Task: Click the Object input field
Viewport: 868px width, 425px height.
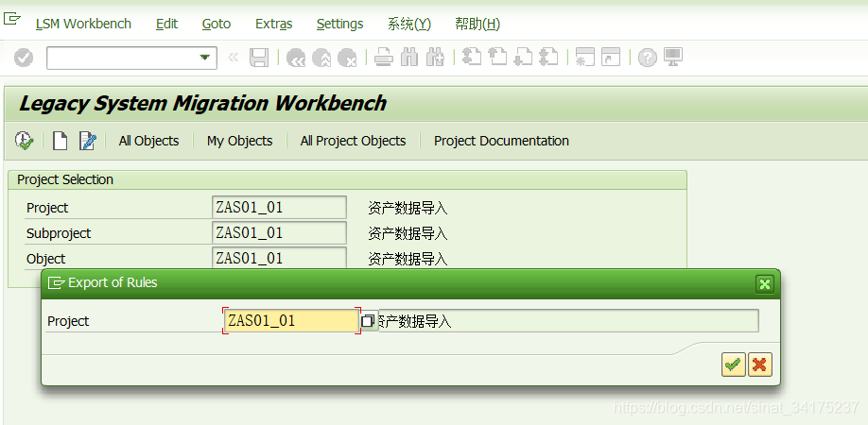Action: [279, 258]
